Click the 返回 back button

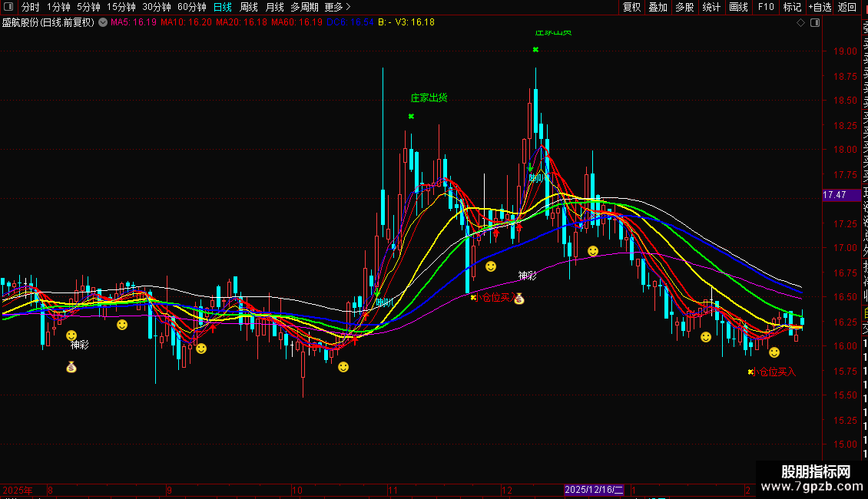[x=847, y=7]
